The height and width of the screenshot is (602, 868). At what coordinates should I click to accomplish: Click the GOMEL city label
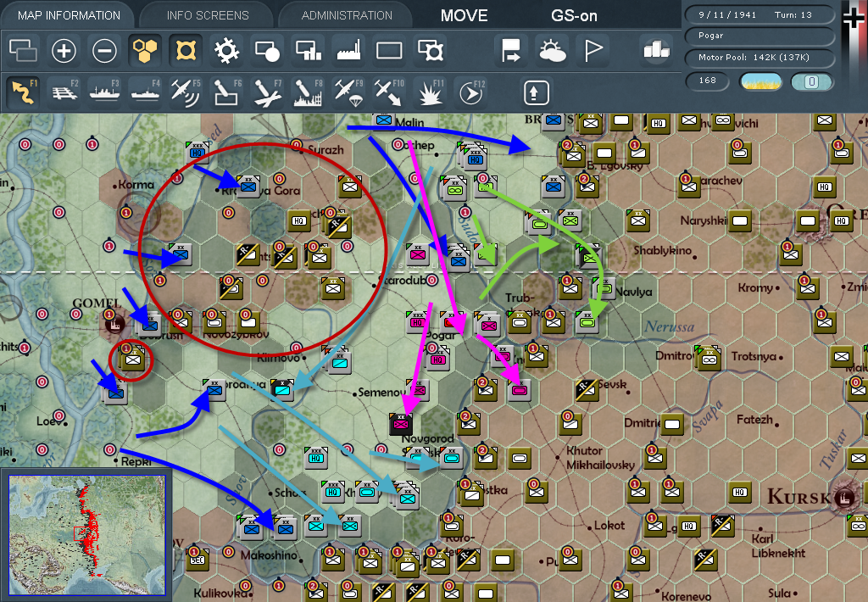(x=97, y=303)
